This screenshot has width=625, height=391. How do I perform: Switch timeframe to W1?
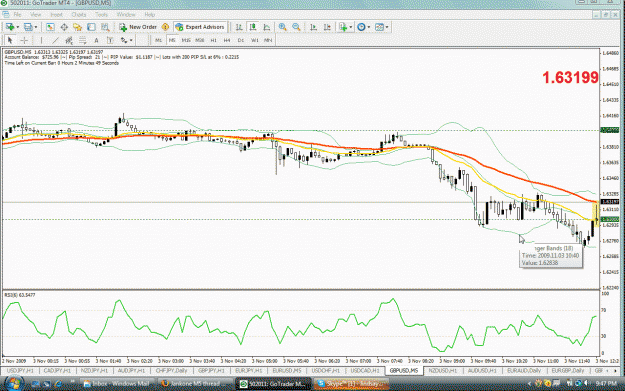254,40
